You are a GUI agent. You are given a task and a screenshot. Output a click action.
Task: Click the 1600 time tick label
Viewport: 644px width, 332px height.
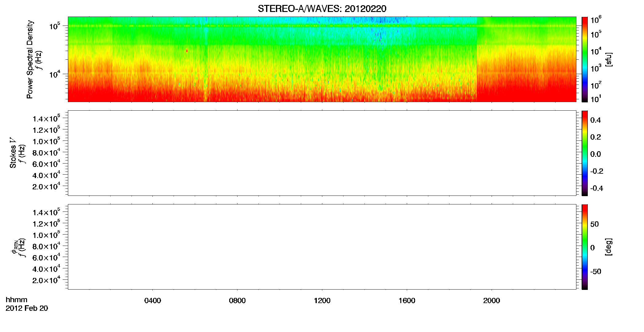coord(407,301)
